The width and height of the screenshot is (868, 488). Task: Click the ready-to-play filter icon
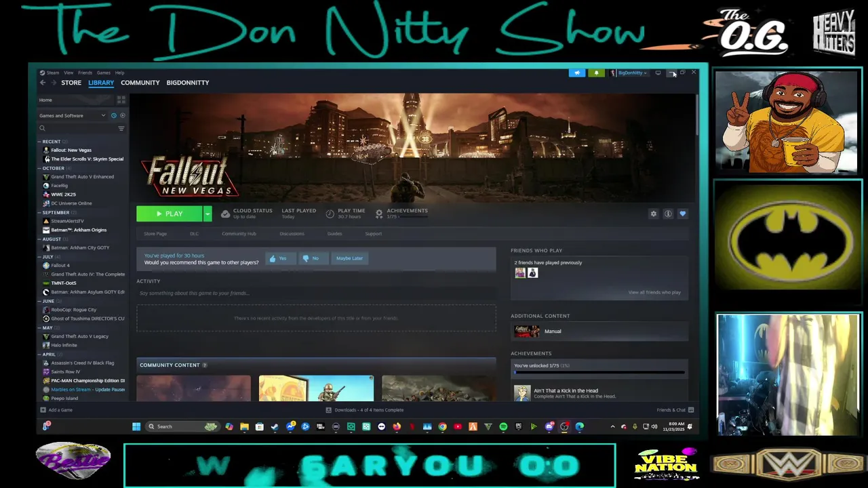(122, 116)
